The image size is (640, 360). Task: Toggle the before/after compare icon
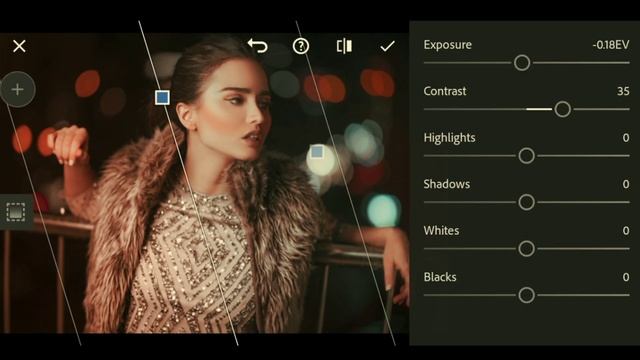pos(344,46)
